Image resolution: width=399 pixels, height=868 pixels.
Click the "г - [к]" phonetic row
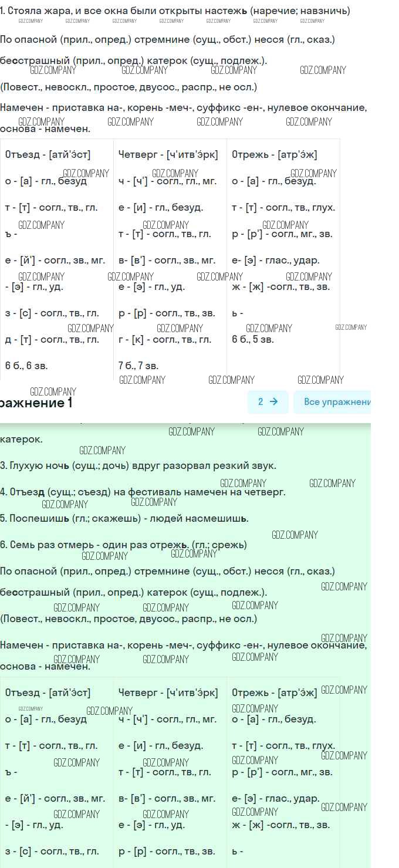164,339
